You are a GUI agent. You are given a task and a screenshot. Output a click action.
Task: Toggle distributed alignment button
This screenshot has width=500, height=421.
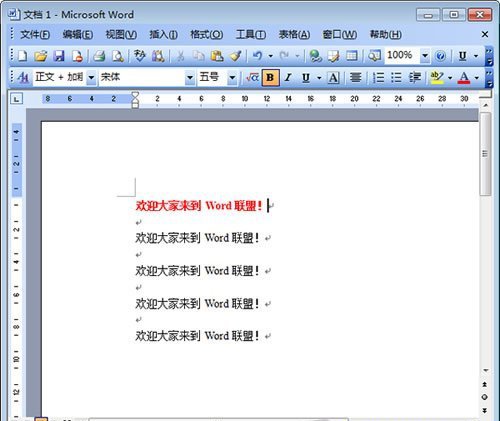point(356,78)
